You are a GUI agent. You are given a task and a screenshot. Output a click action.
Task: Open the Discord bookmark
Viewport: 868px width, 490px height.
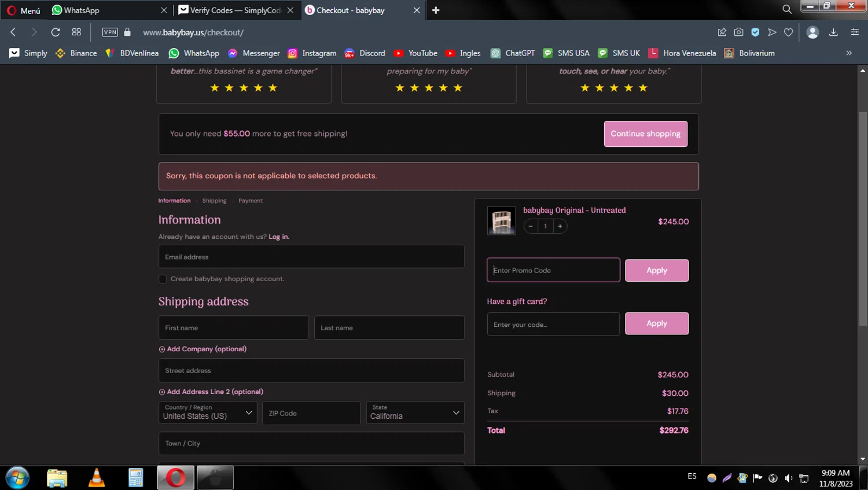[365, 53]
